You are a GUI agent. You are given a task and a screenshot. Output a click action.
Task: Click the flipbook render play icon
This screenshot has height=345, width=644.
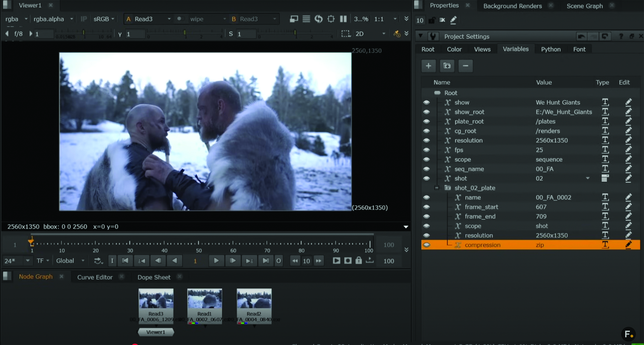click(x=336, y=261)
